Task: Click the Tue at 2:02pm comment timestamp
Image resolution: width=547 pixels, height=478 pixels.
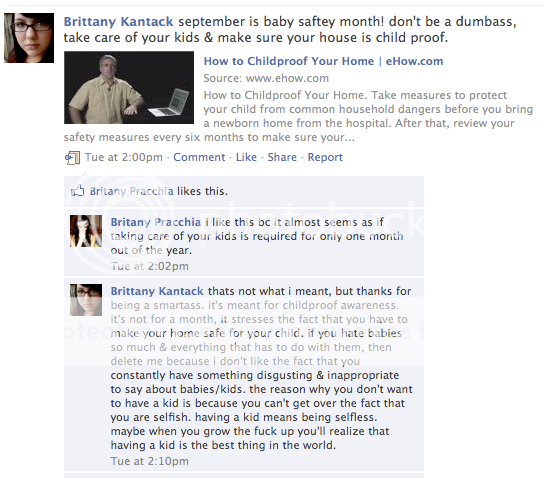Action: point(150,266)
